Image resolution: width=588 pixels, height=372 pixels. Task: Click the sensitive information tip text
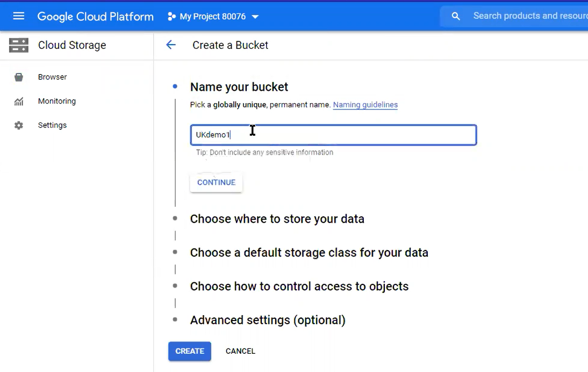265,152
